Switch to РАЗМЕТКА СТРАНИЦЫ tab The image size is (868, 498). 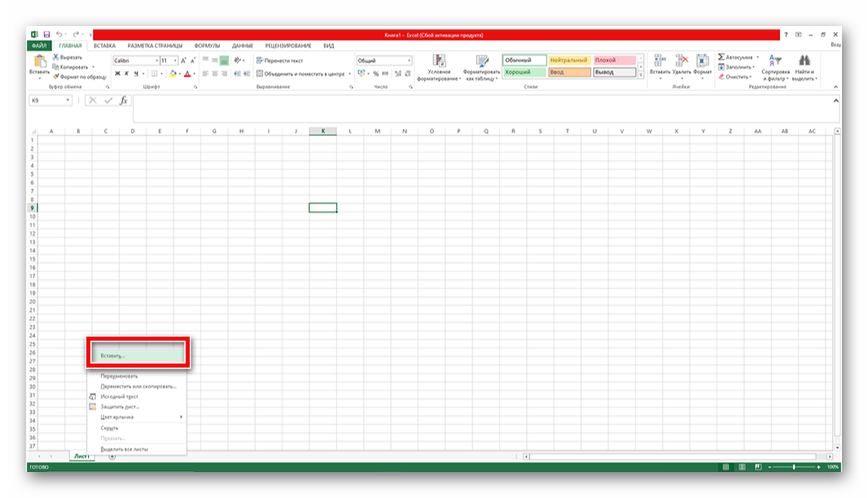(155, 46)
